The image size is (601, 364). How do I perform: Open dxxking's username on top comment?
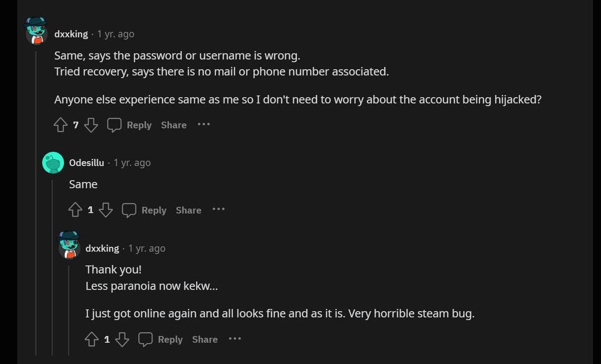[71, 34]
